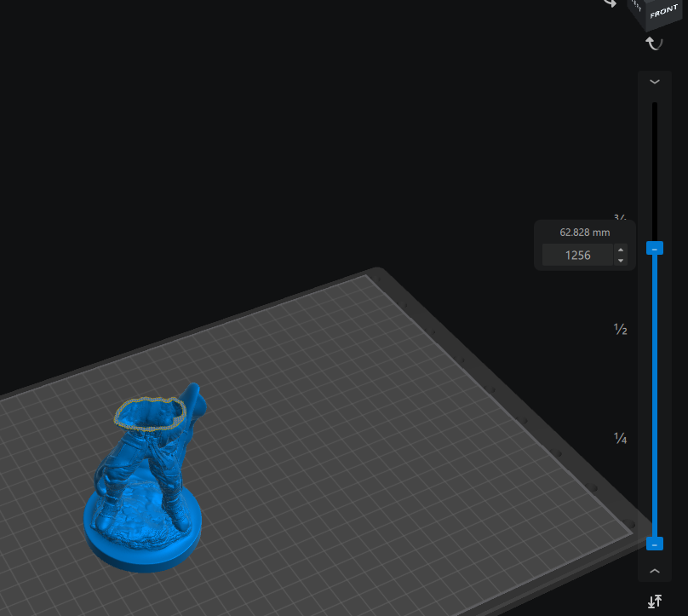Image resolution: width=688 pixels, height=616 pixels.
Task: Click the ½ mark on the layer slider
Action: (621, 330)
